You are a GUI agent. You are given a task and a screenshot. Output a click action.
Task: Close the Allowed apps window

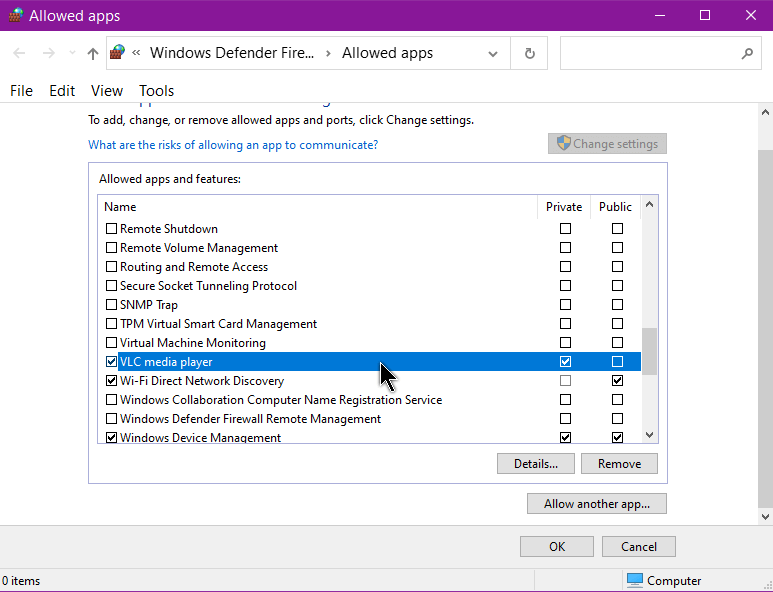tap(750, 15)
